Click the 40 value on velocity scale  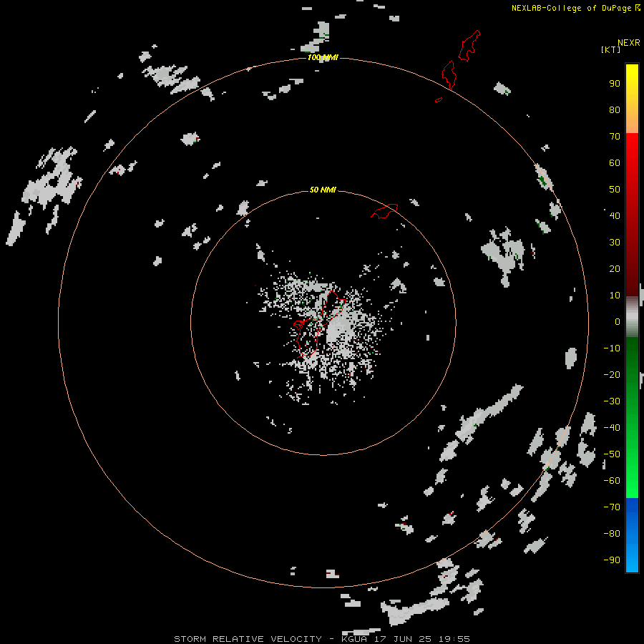pyautogui.click(x=615, y=215)
